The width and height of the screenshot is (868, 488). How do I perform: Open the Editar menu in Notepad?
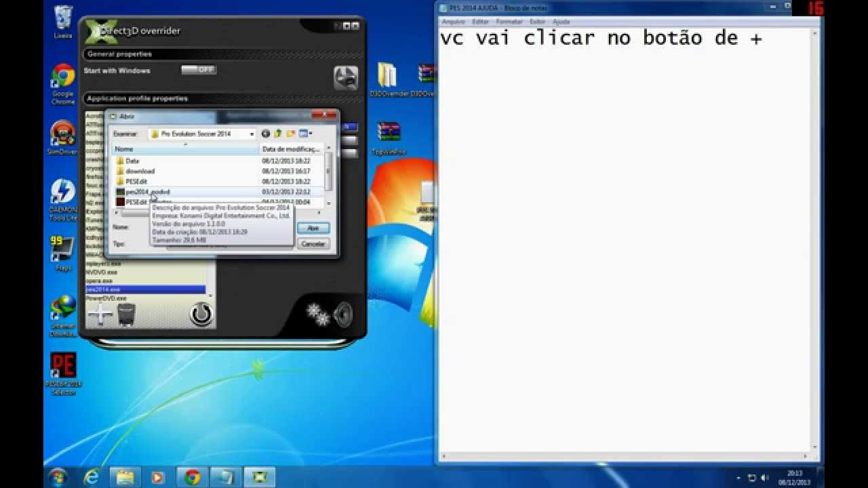[480, 22]
